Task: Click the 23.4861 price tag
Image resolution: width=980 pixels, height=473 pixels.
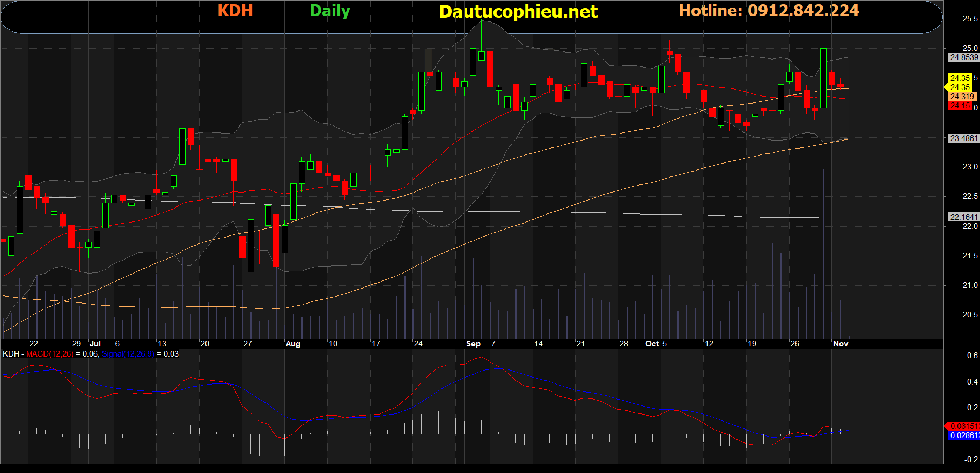Action: 963,138
